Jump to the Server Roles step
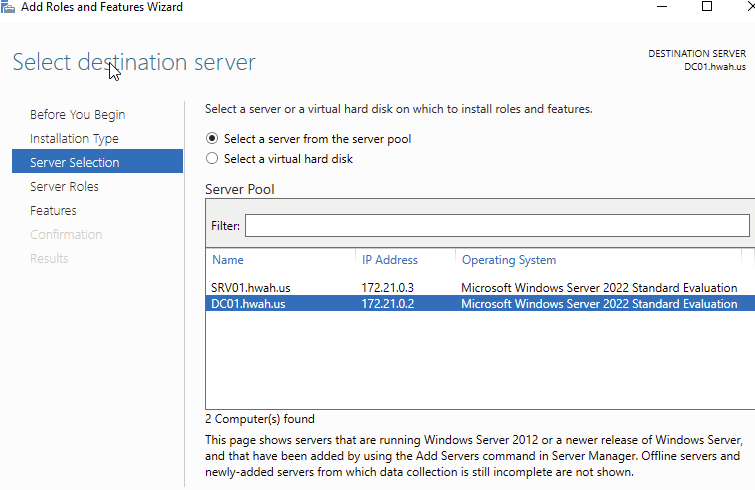 click(x=64, y=187)
